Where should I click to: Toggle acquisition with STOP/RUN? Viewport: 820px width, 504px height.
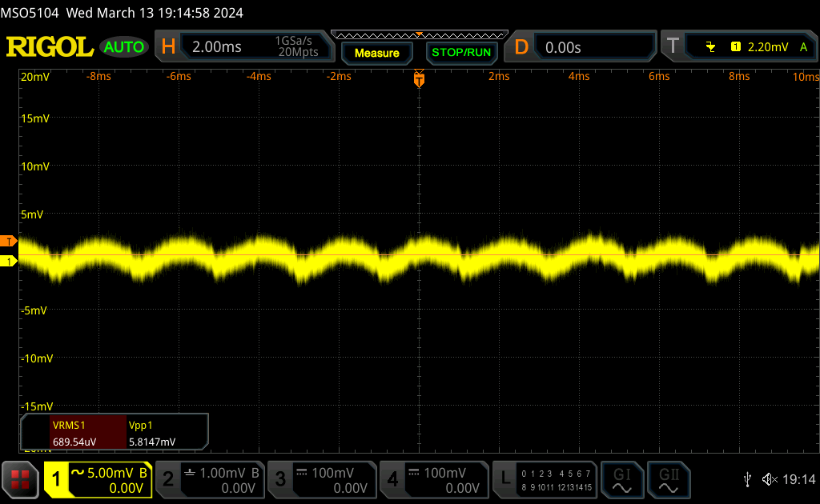point(461,53)
